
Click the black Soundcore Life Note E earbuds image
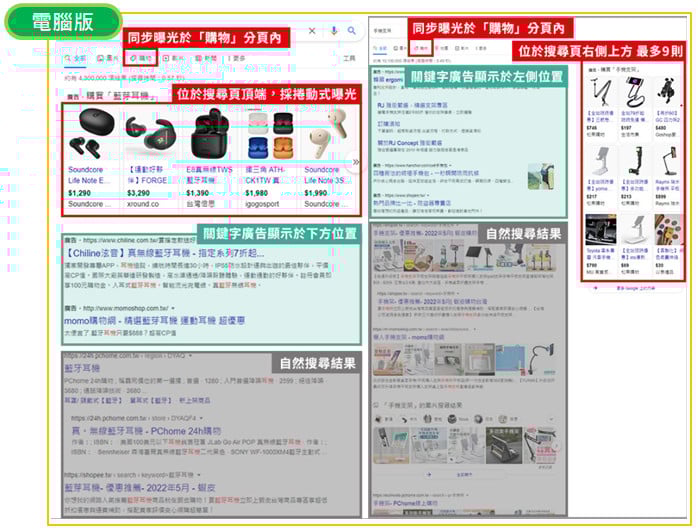pos(86,135)
